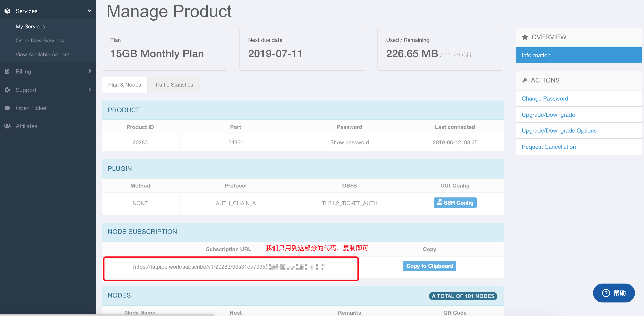Image resolution: width=644 pixels, height=316 pixels.
Task: Click the Affiliates people icon
Action: click(7, 126)
